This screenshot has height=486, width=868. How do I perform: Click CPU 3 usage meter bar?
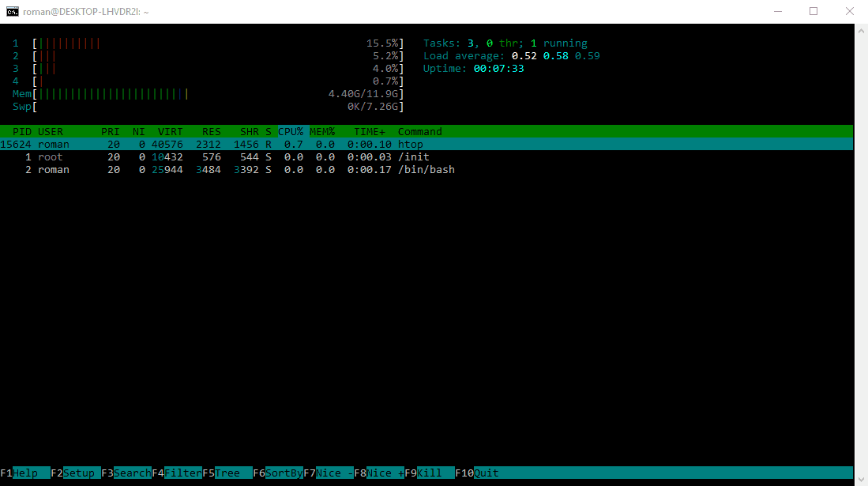point(218,69)
